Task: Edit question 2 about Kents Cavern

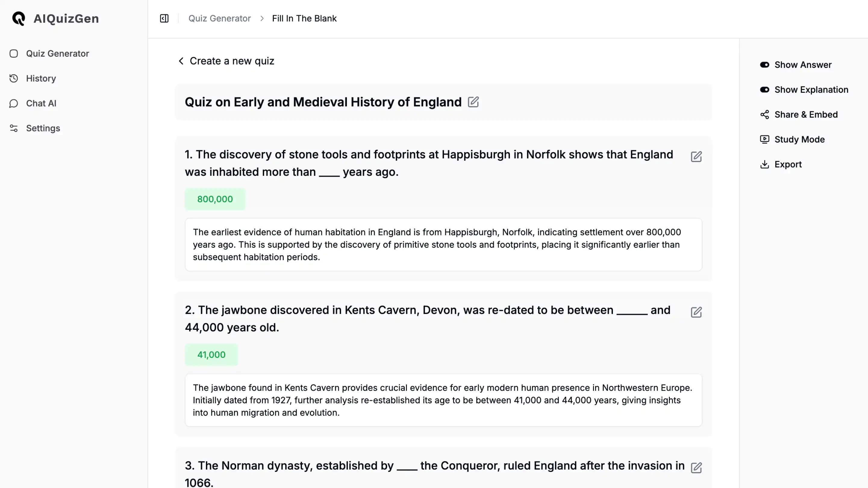Action: tap(696, 312)
